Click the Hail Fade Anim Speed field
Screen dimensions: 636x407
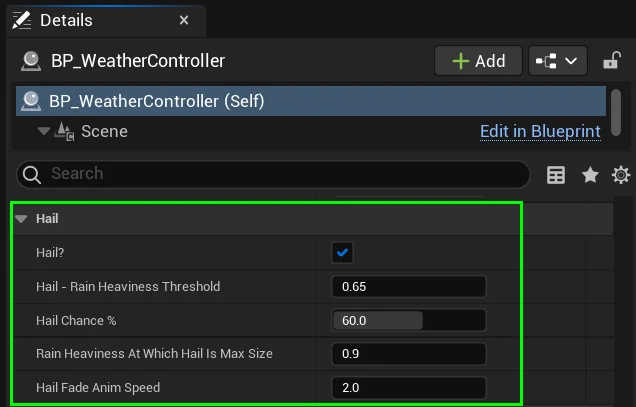click(x=409, y=388)
